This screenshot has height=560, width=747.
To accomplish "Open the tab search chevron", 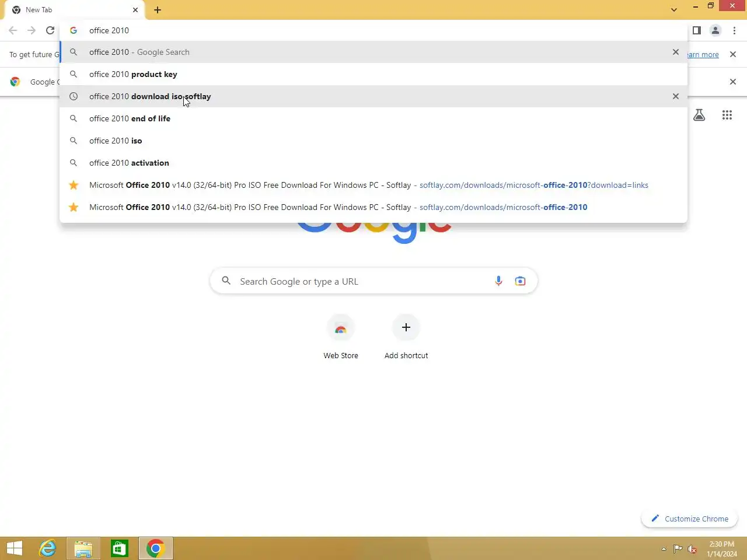I will (x=674, y=10).
